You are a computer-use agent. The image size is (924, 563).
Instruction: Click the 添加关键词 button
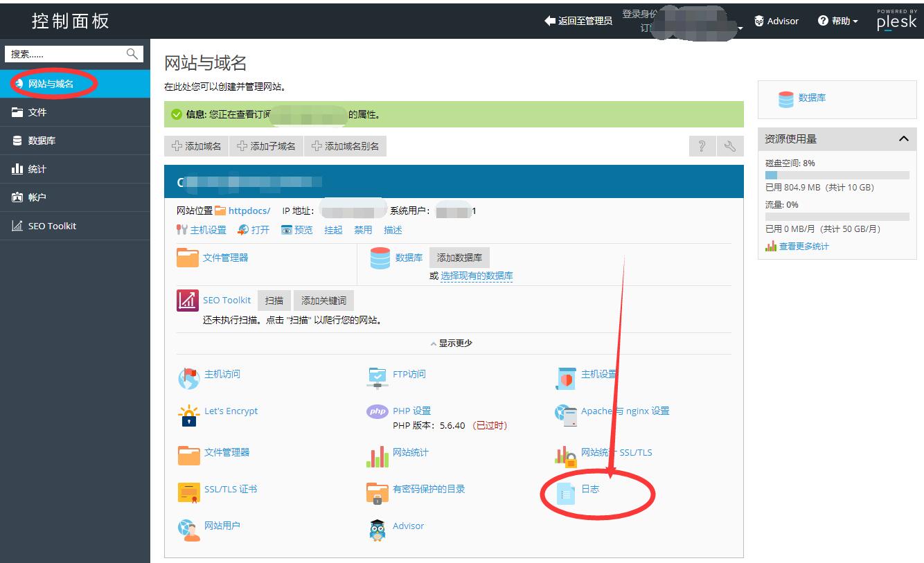coord(323,301)
